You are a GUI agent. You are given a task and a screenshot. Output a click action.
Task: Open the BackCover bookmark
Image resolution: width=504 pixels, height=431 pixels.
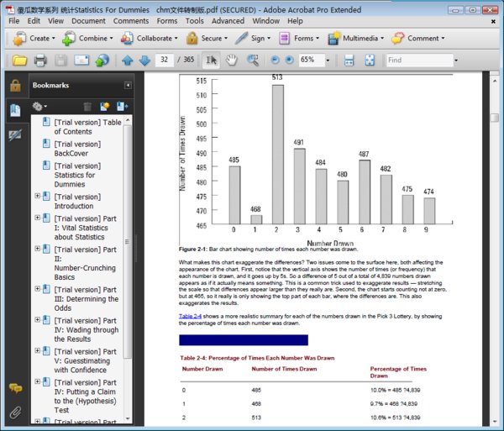[77, 149]
